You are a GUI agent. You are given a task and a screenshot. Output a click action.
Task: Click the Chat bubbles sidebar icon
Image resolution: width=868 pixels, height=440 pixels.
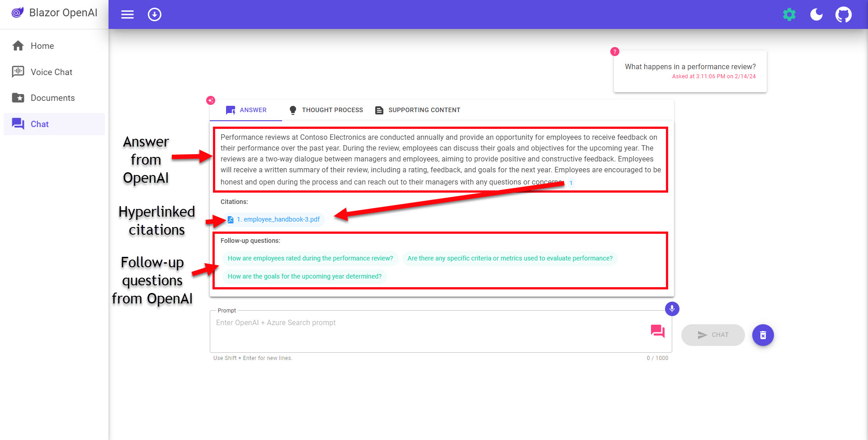pyautogui.click(x=18, y=124)
